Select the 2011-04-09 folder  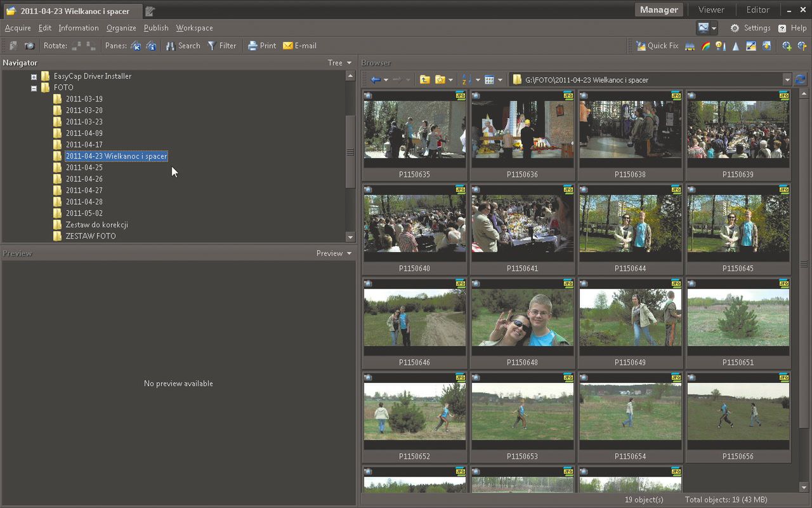coord(84,133)
